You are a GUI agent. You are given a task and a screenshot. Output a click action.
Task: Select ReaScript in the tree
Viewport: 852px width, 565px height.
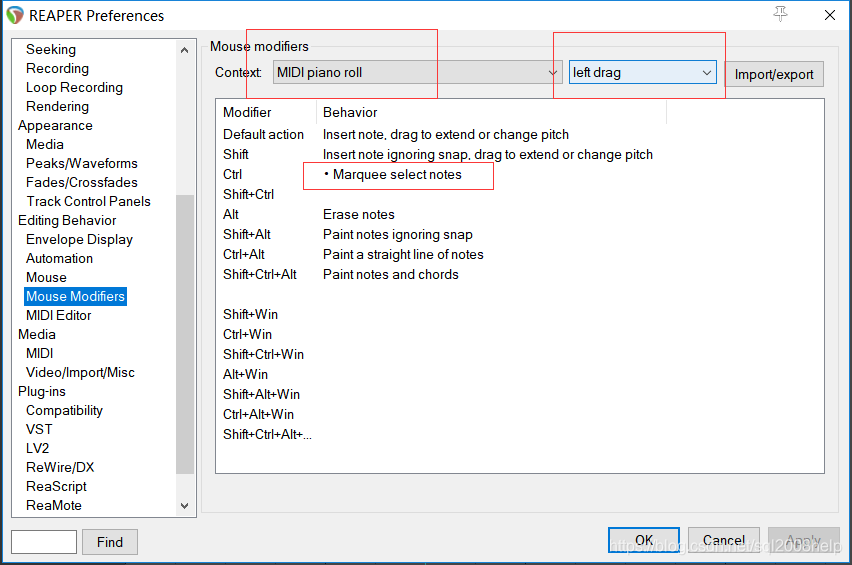click(x=56, y=487)
